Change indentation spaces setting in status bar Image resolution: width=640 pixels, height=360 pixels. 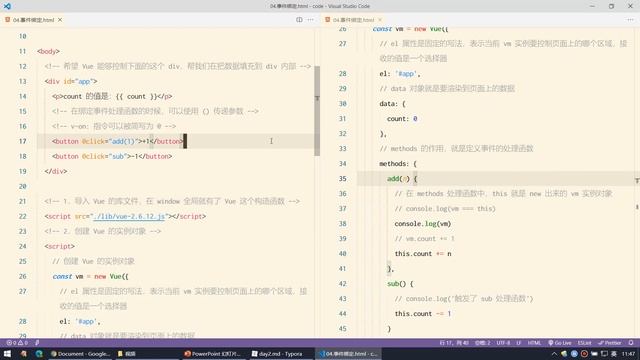pos(482,343)
